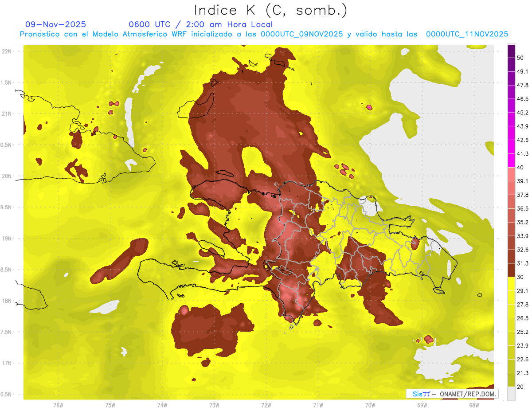Click the 'Indice K (C, somb.)' title
The width and height of the screenshot is (532, 411).
click(x=271, y=10)
